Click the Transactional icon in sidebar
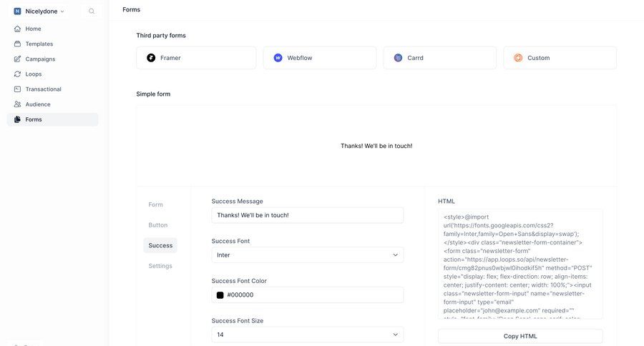Viewport: 644px width, 346px height. pyautogui.click(x=17, y=89)
